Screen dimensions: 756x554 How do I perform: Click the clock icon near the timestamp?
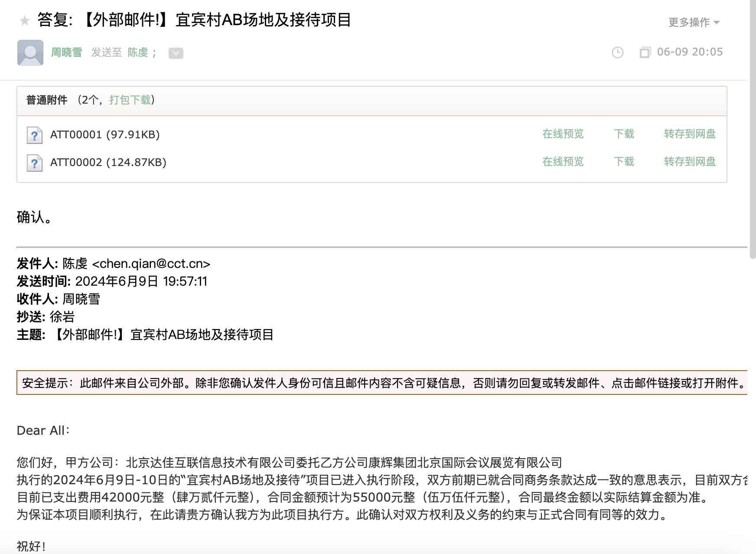617,52
